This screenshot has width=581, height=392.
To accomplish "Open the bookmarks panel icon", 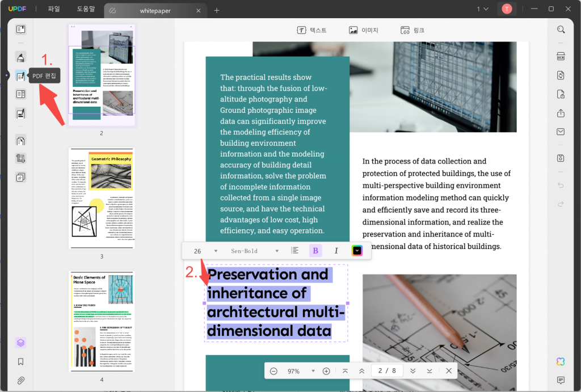I will click(20, 361).
